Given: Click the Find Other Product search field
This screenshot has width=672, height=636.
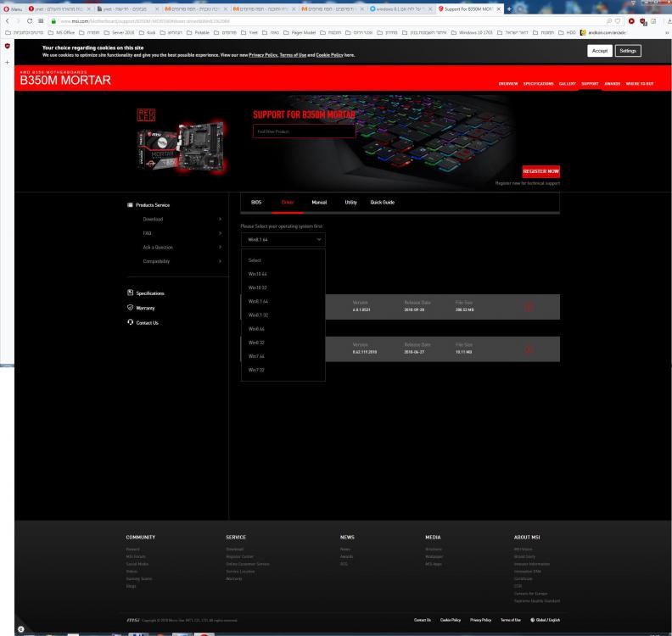Looking at the screenshot, I should (x=304, y=131).
